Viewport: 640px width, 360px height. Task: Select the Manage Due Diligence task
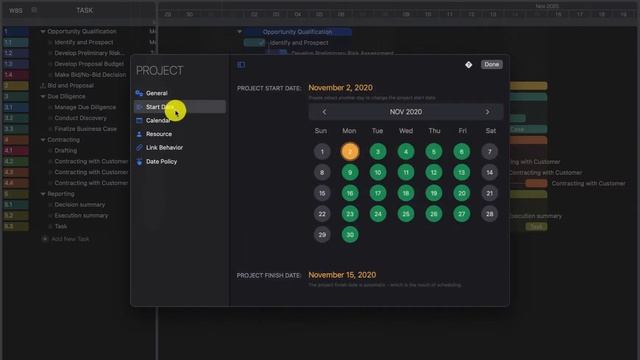(85, 107)
